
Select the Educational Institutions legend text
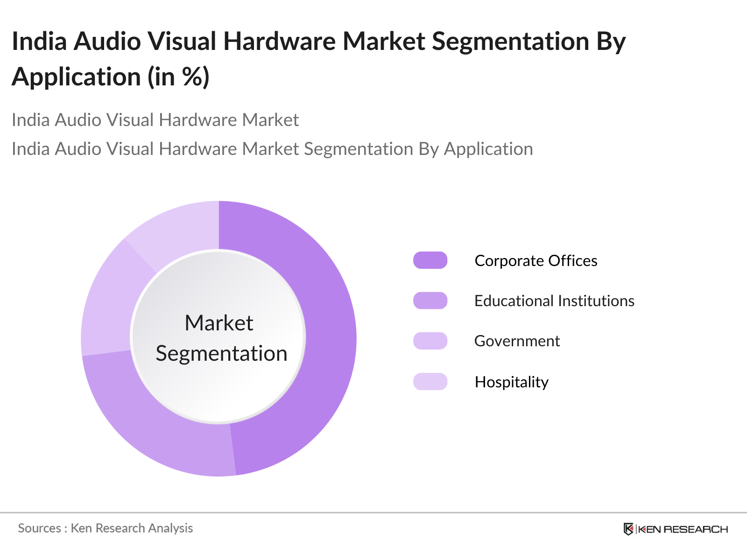pos(554,301)
